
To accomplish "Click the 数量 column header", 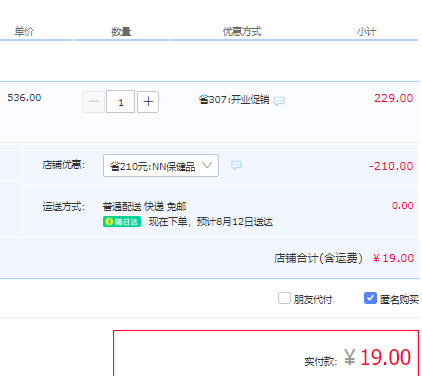I will pyautogui.click(x=121, y=32).
